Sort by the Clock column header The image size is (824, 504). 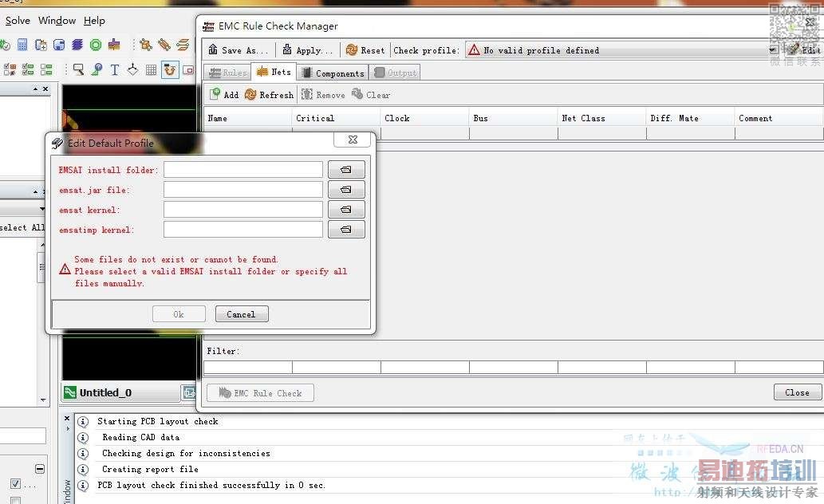point(424,118)
